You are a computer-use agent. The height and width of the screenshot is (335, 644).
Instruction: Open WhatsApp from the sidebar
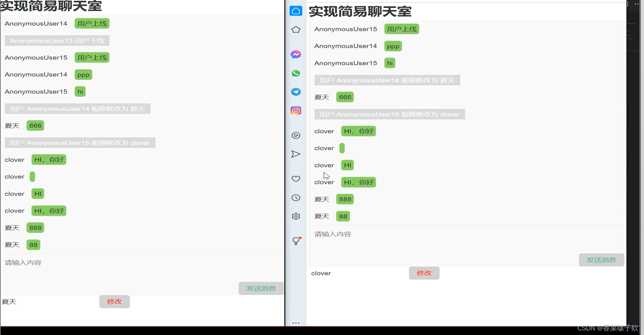click(296, 73)
